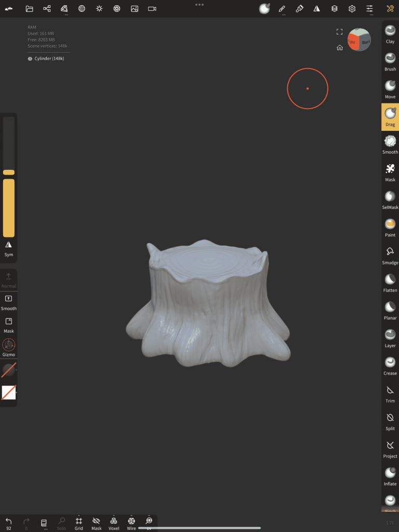Select the Trim tool
Screen dimensions: 399x532
pyautogui.click(x=390, y=393)
